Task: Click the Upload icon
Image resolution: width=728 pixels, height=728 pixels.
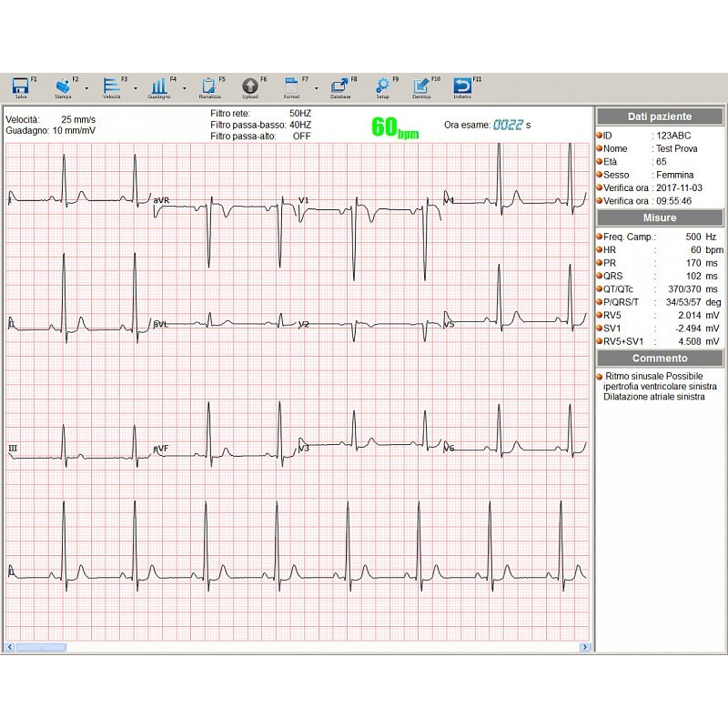Action: 249,84
